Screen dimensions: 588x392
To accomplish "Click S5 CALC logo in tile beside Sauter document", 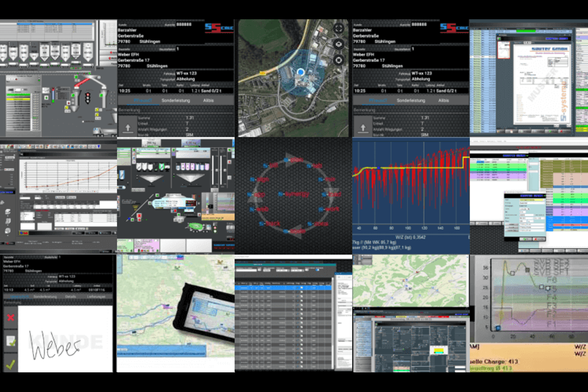I will (x=454, y=28).
